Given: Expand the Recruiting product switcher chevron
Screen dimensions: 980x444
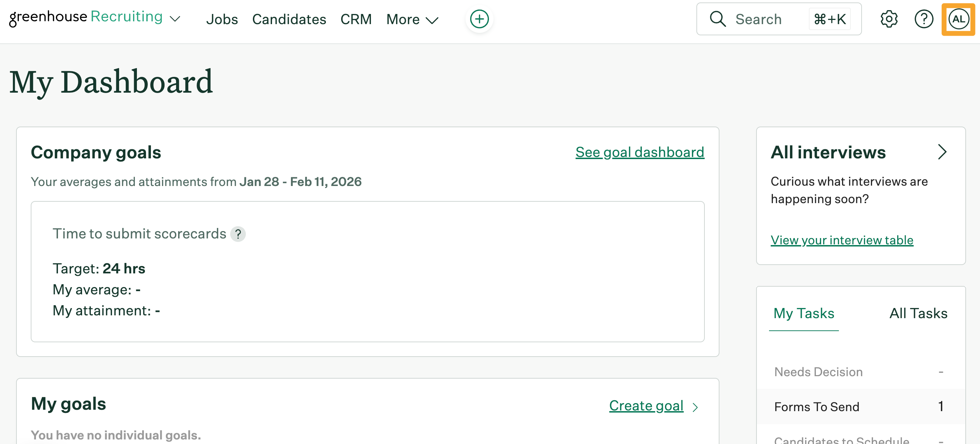Looking at the screenshot, I should pyautogui.click(x=175, y=19).
